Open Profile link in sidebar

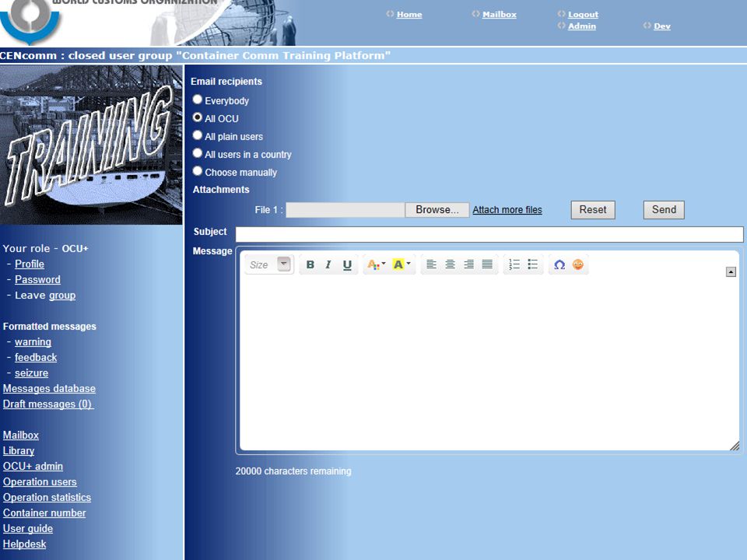(30, 264)
